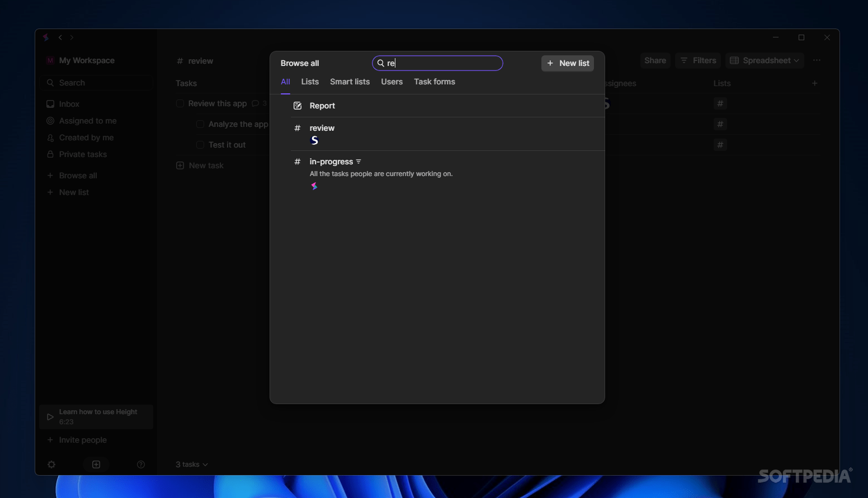Screen dimensions: 868x498
Task: Click inside the Browse all search field
Action: click(x=437, y=63)
